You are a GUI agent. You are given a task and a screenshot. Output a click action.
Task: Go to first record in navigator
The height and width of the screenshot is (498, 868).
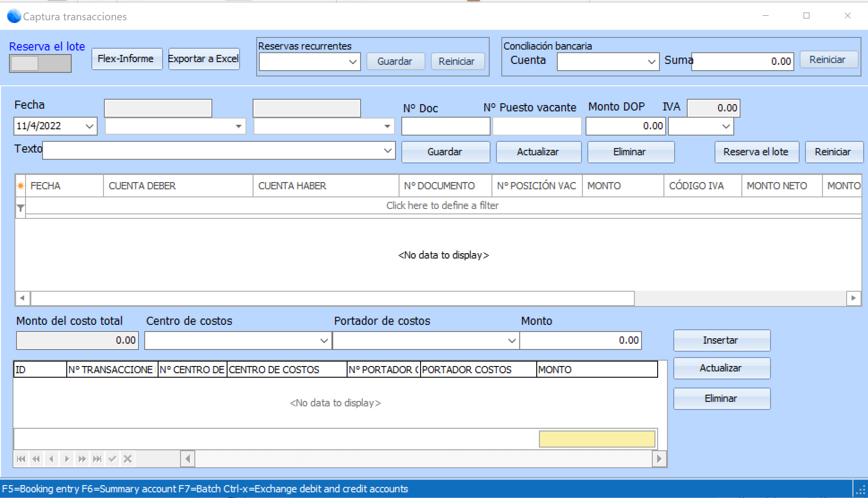(21, 459)
